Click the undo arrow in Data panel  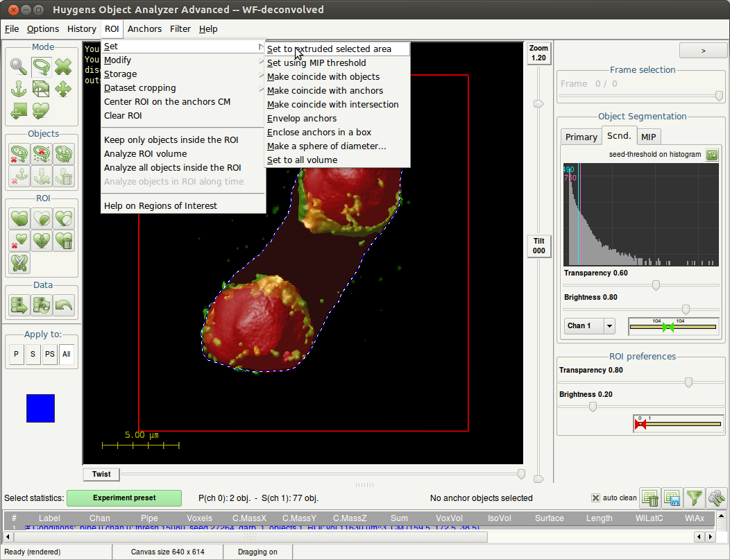(63, 305)
